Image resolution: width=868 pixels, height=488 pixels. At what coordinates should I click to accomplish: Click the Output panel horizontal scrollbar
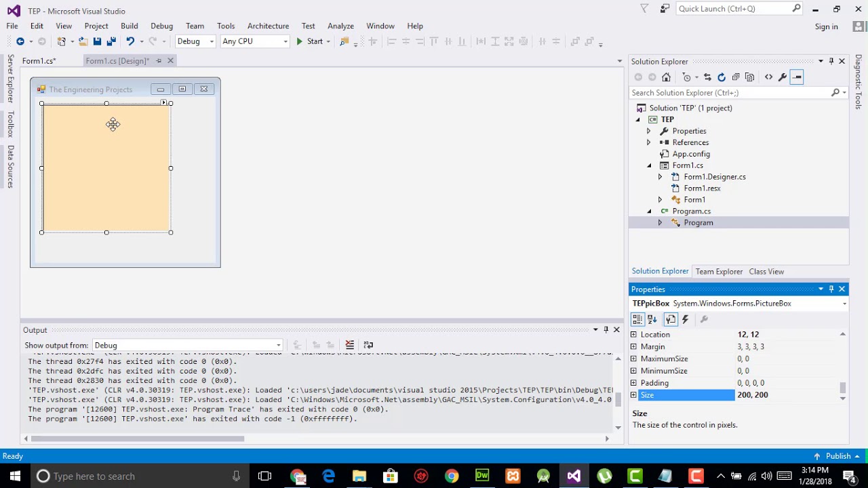point(138,439)
